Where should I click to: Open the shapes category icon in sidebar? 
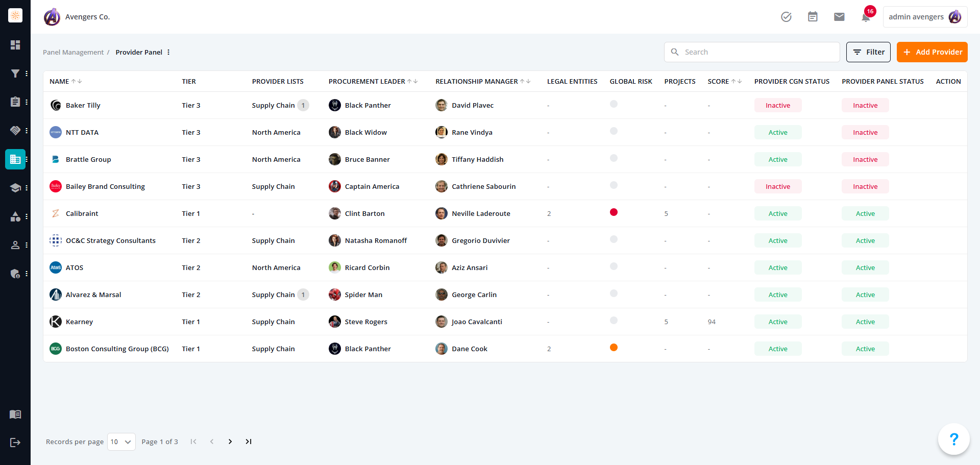[15, 216]
